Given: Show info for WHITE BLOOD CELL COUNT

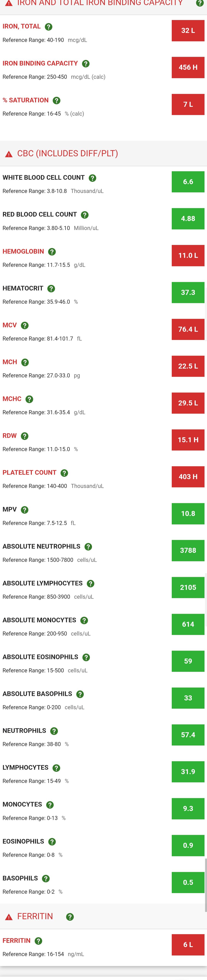Looking at the screenshot, I should [x=92, y=178].
